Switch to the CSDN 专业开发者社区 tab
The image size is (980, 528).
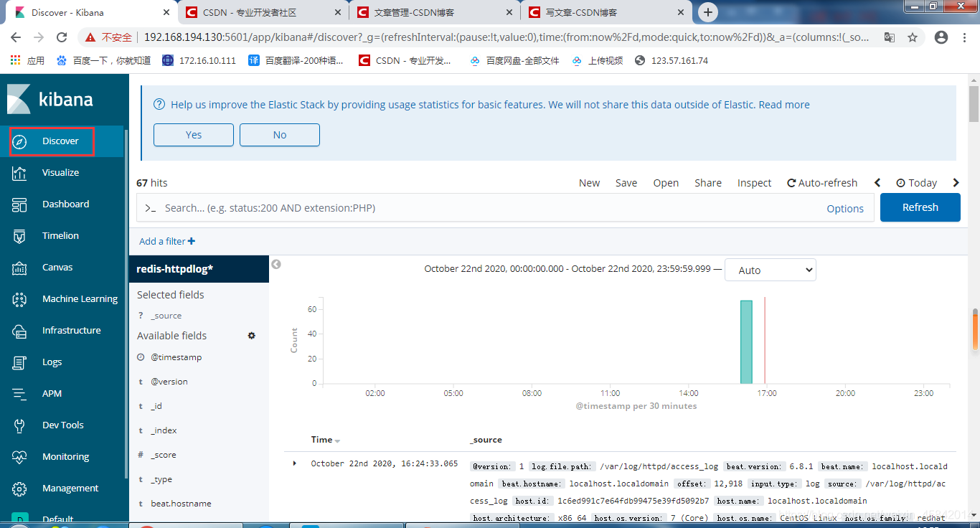(x=263, y=12)
